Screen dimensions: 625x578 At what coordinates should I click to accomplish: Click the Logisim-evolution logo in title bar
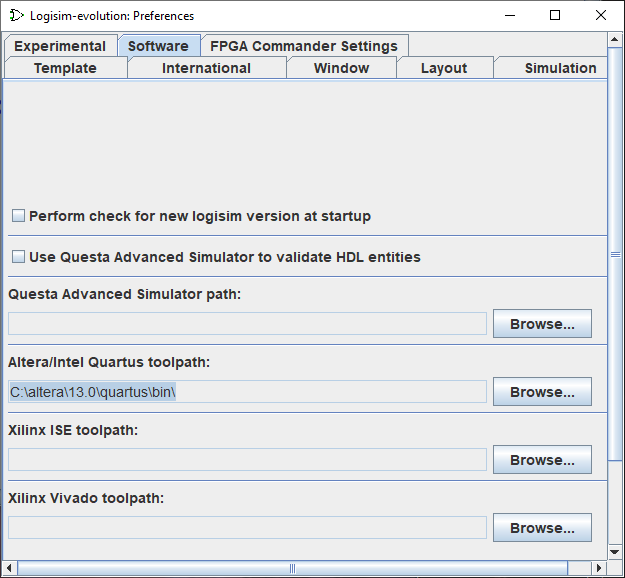[16, 16]
